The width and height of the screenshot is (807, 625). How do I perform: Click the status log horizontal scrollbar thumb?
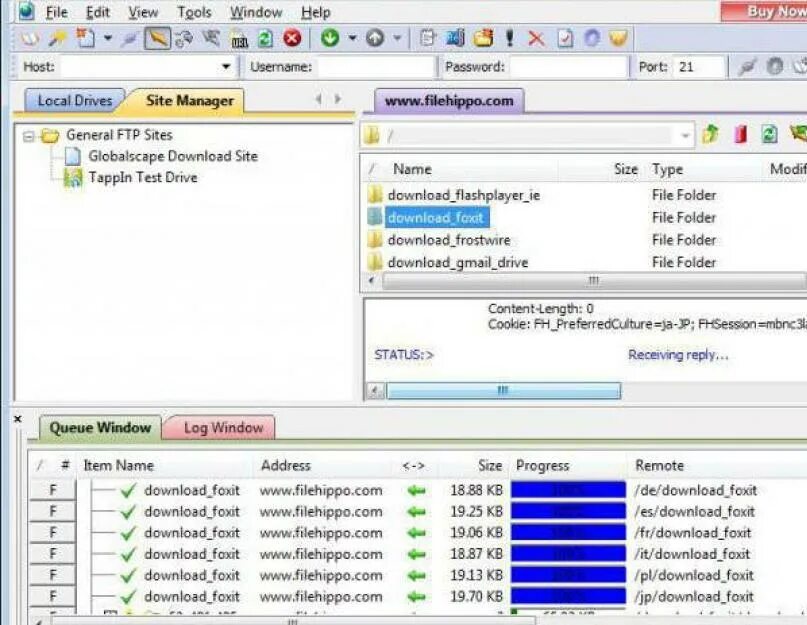[503, 391]
